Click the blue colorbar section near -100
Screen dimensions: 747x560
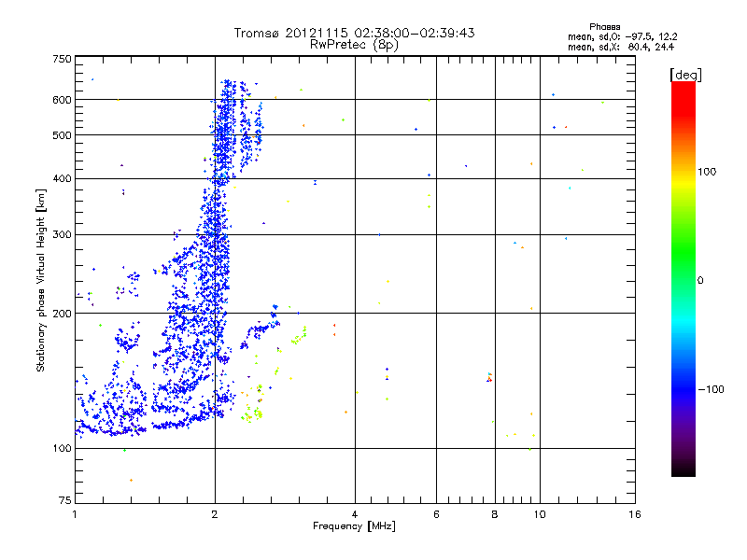click(684, 388)
